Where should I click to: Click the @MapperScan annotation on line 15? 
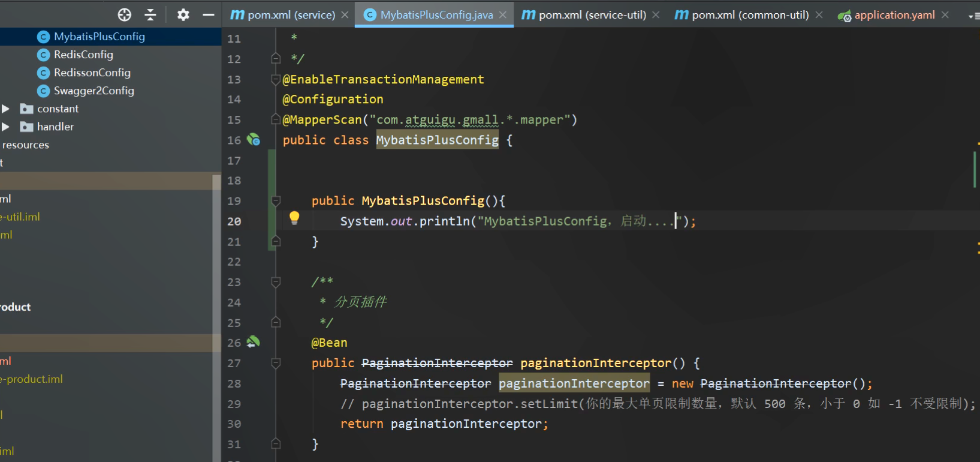322,119
